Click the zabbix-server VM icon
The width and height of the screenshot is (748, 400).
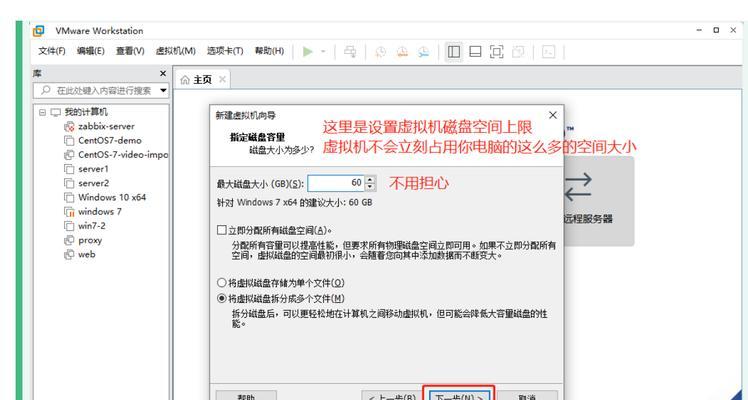coord(69,127)
